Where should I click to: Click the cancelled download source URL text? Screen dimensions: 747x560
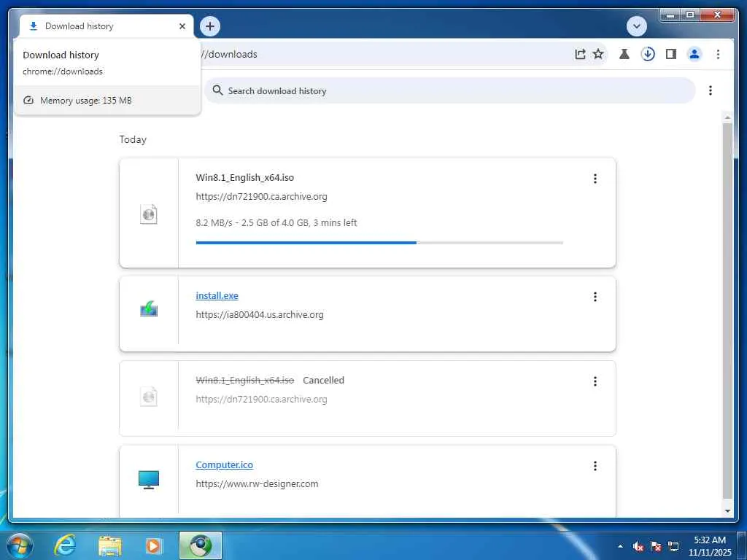262,400
